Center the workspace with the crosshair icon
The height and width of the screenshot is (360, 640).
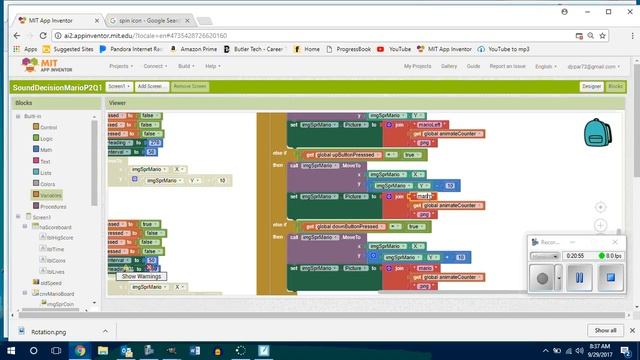(600, 207)
